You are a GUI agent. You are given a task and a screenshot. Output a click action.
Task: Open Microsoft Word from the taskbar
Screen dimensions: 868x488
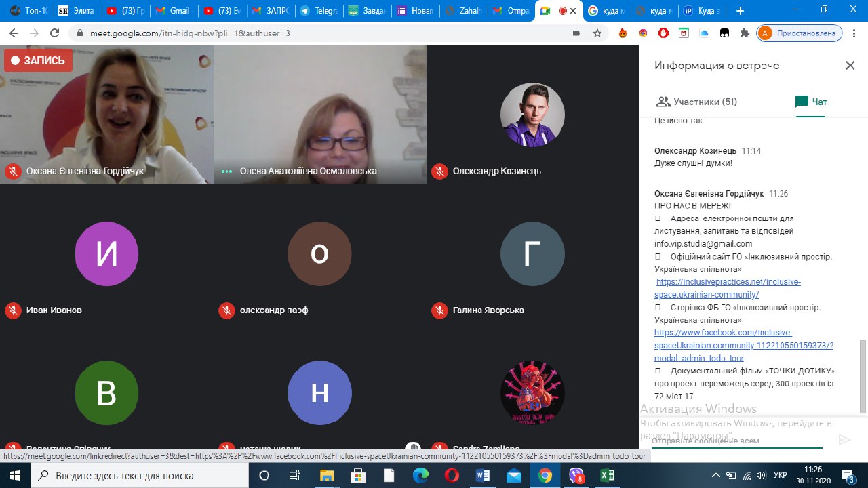(x=483, y=475)
